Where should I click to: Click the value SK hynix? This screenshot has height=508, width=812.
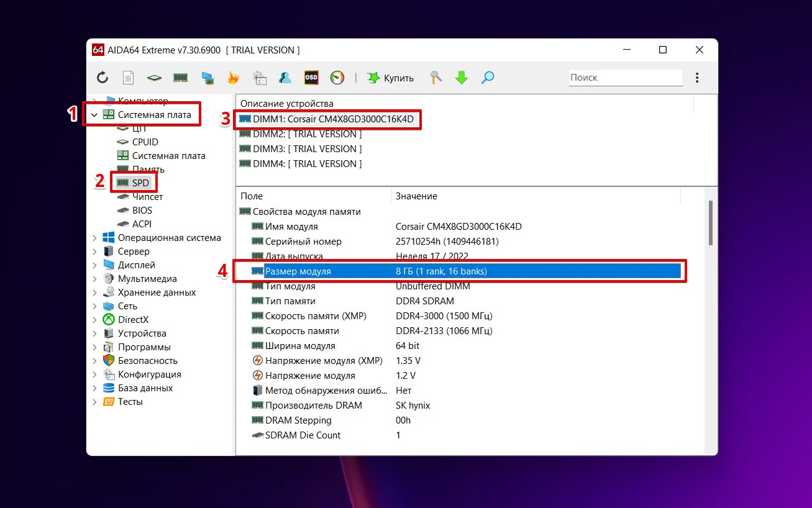(413, 406)
